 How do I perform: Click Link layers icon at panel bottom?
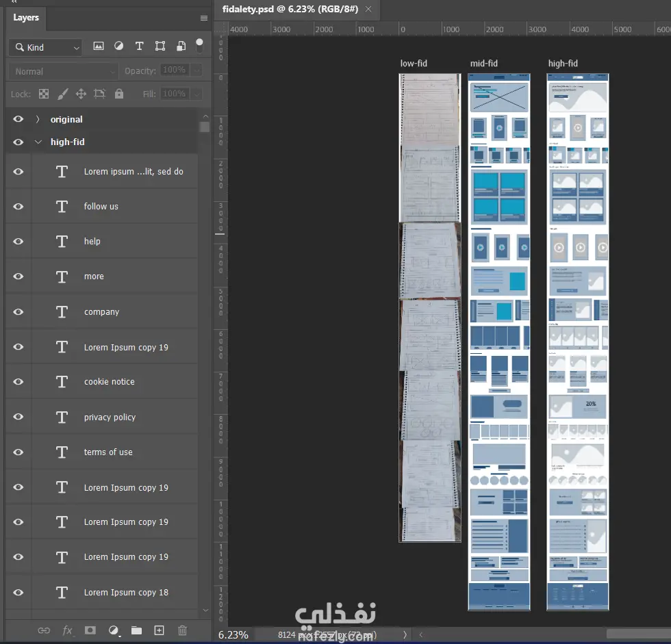[44, 630]
